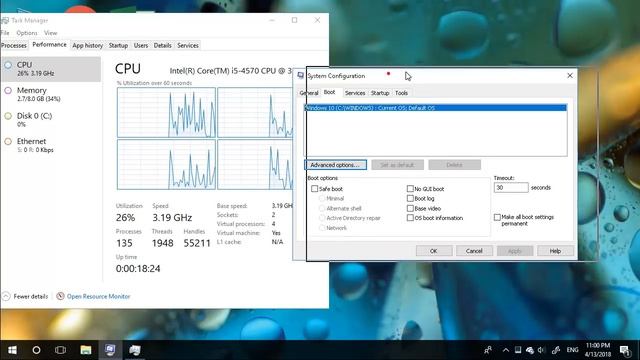Open network icon in system tray
The height and width of the screenshot is (360, 640).
pyautogui.click(x=530, y=350)
